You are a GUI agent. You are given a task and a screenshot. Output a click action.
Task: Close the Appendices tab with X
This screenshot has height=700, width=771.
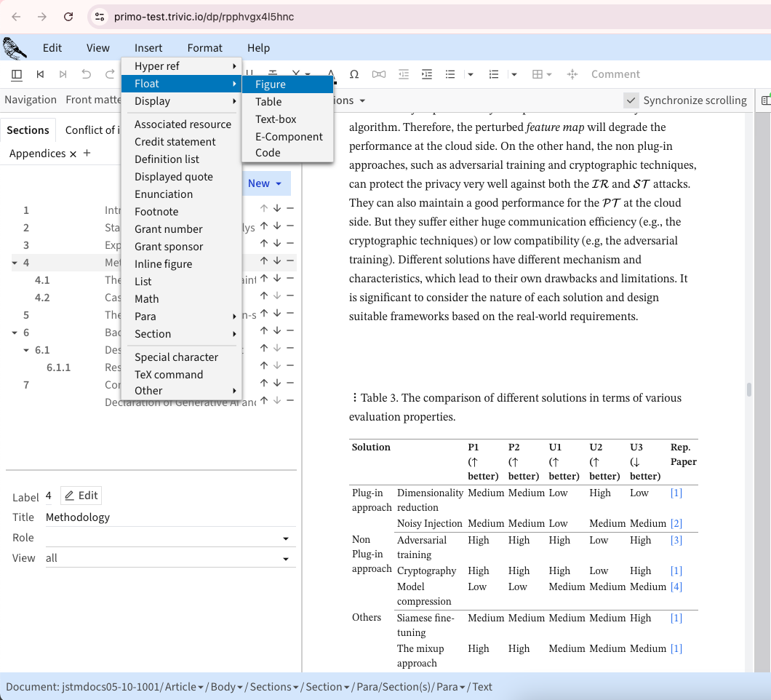click(73, 154)
